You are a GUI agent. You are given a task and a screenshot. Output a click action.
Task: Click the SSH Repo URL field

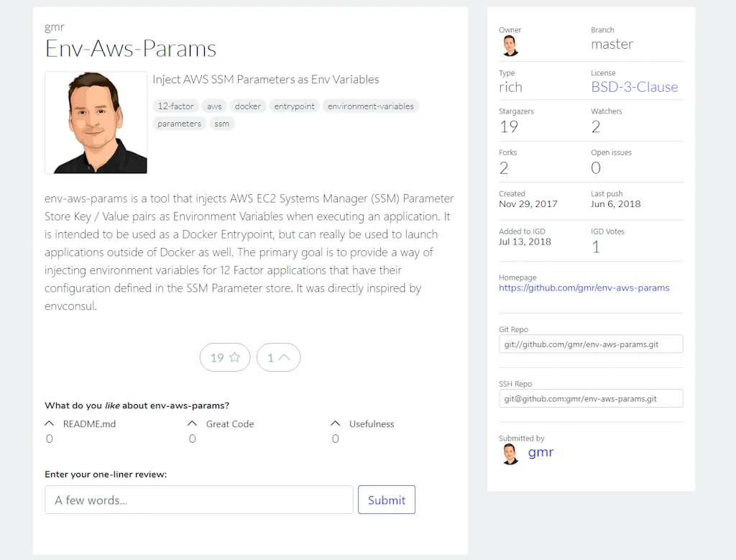pyautogui.click(x=591, y=398)
